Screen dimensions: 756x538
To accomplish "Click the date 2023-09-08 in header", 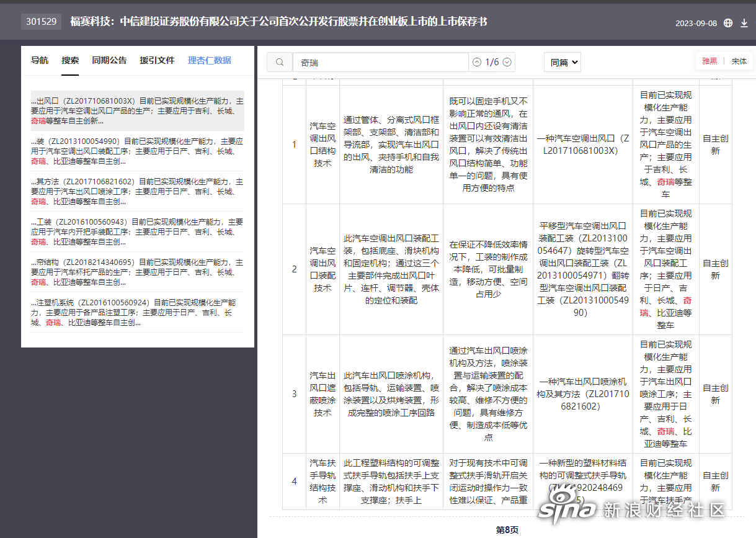I will [x=696, y=24].
